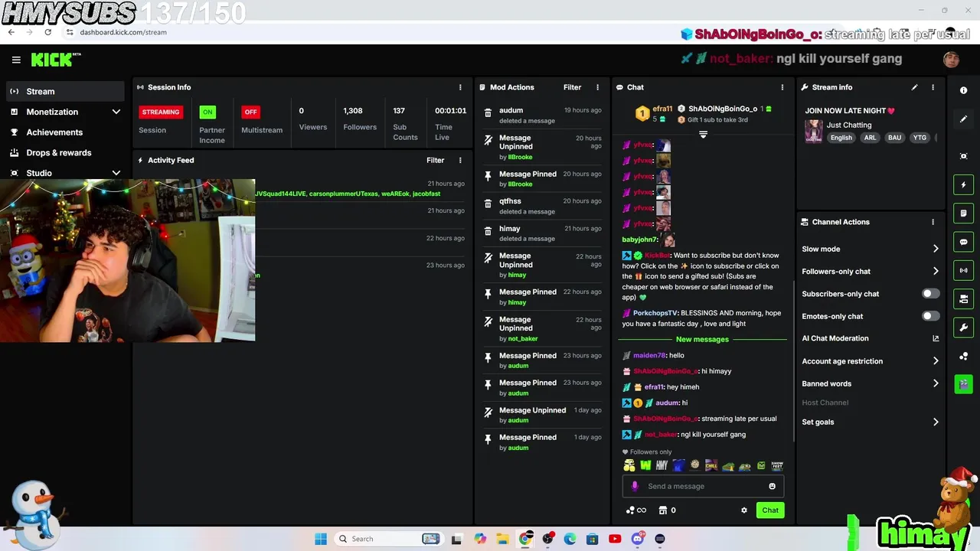Click the Windows Start button

[x=321, y=539]
